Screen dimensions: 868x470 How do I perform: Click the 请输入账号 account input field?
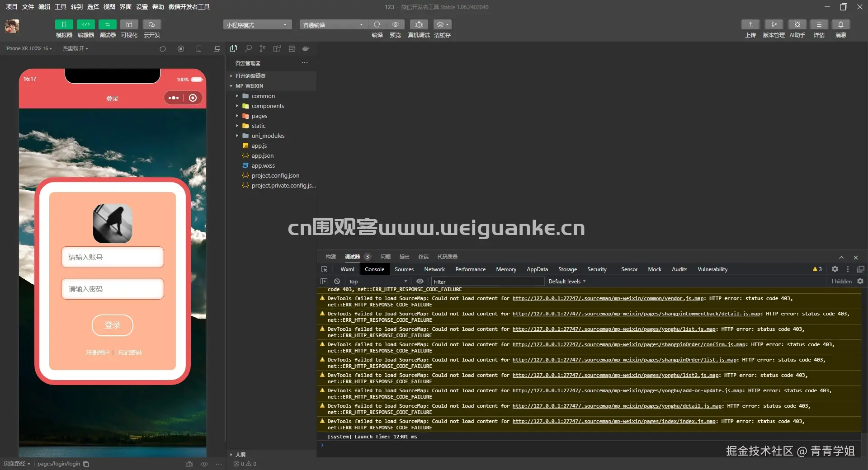click(x=113, y=257)
